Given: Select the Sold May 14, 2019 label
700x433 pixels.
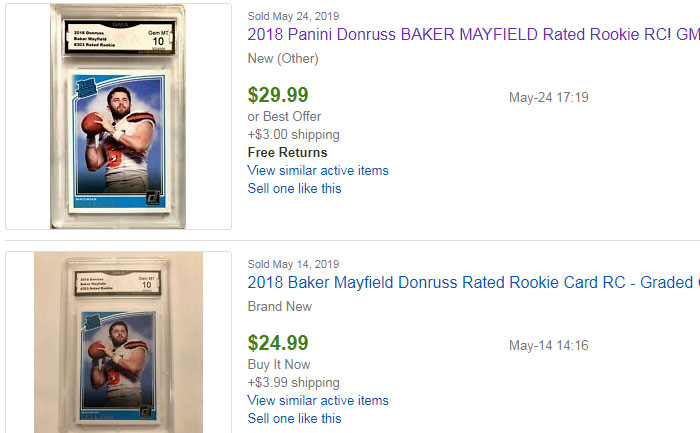Looking at the screenshot, I should coord(293,264).
